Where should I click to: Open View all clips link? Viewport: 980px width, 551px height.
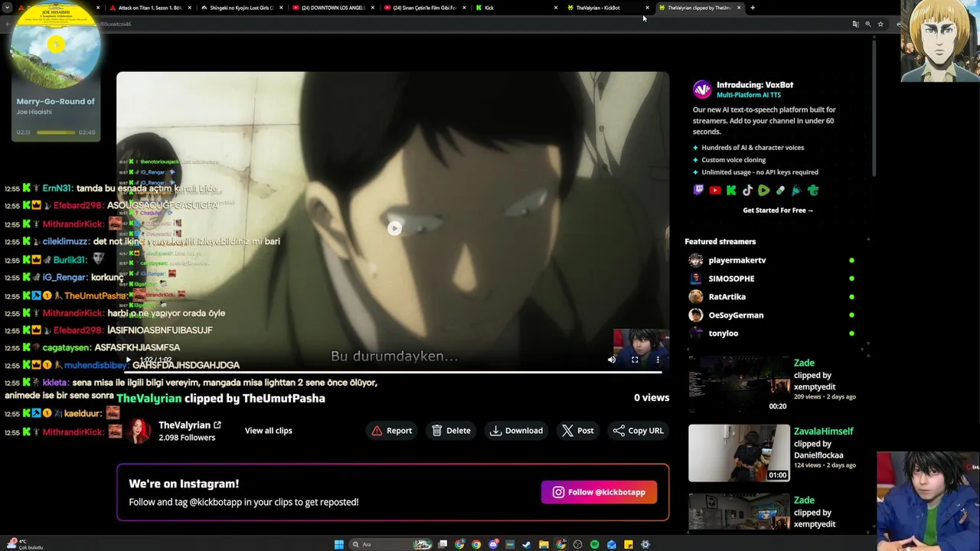click(268, 431)
